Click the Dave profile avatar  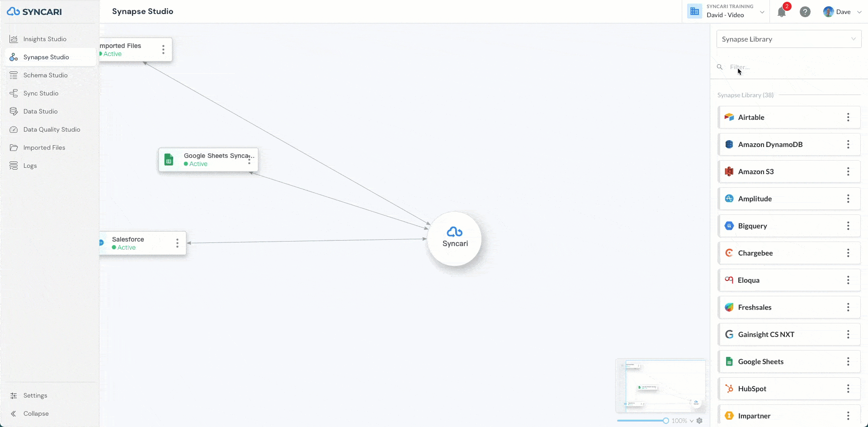point(828,12)
